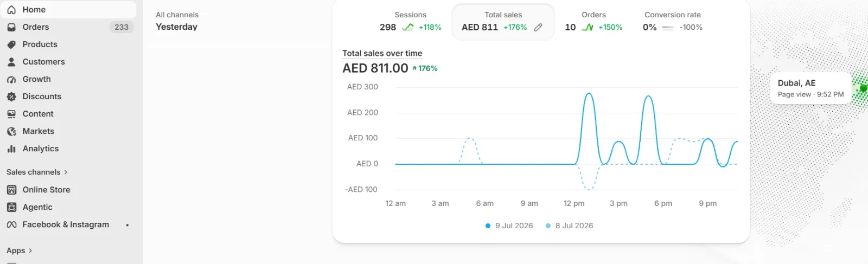Screen dimensions: 868x264
Task: Select the Sessions metric tab
Action: (x=410, y=22)
